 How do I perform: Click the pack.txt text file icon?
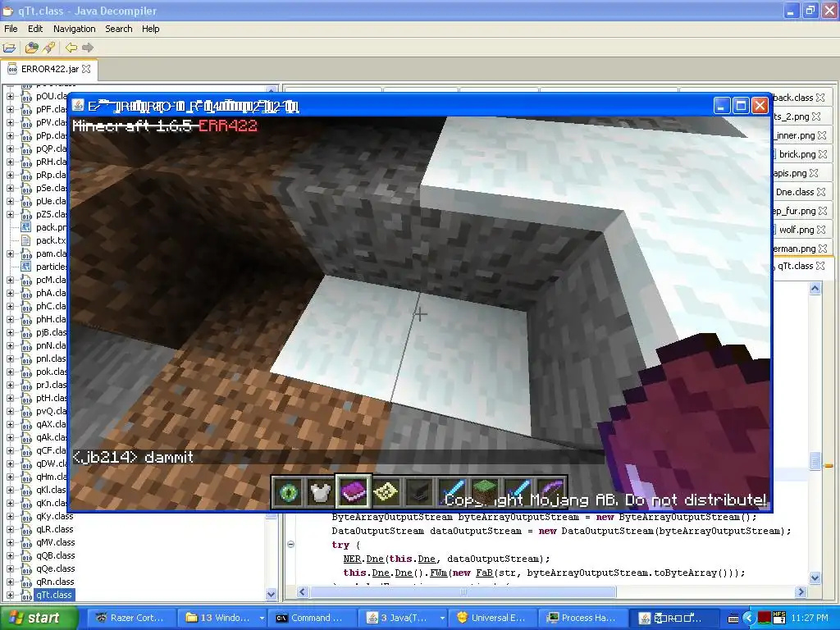(x=25, y=240)
